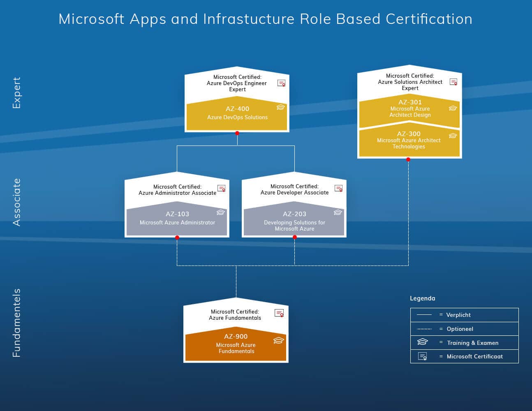This screenshot has height=411, width=532.
Task: Click red dot under AZ-103 card
Action: (x=177, y=238)
